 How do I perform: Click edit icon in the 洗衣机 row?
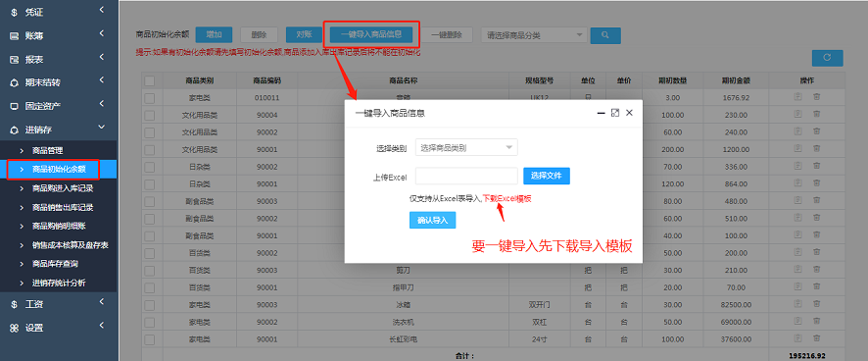click(x=797, y=322)
